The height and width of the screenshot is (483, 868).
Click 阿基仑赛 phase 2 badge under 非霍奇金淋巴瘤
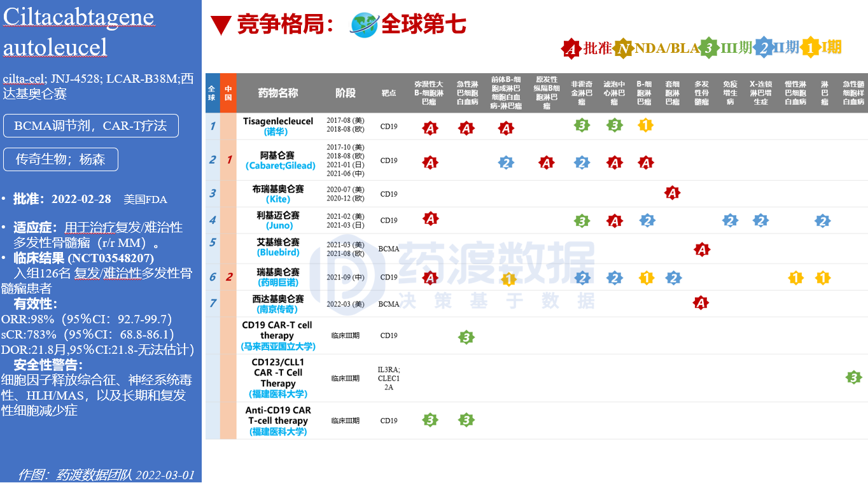click(x=582, y=163)
